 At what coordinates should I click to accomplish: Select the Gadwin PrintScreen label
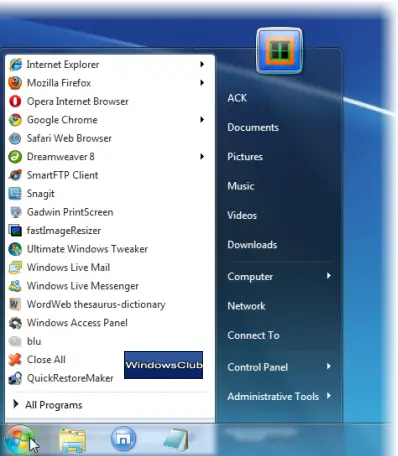pos(70,212)
